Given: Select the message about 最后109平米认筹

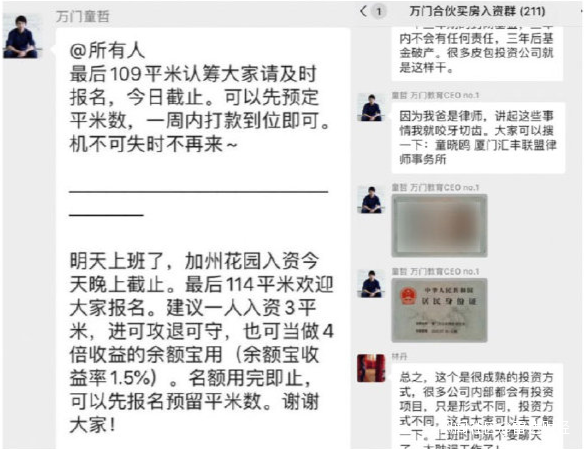Looking at the screenshot, I should (200, 109).
